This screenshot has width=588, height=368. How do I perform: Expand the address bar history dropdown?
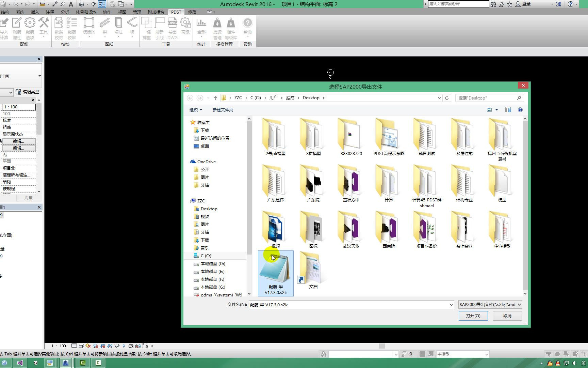point(439,98)
